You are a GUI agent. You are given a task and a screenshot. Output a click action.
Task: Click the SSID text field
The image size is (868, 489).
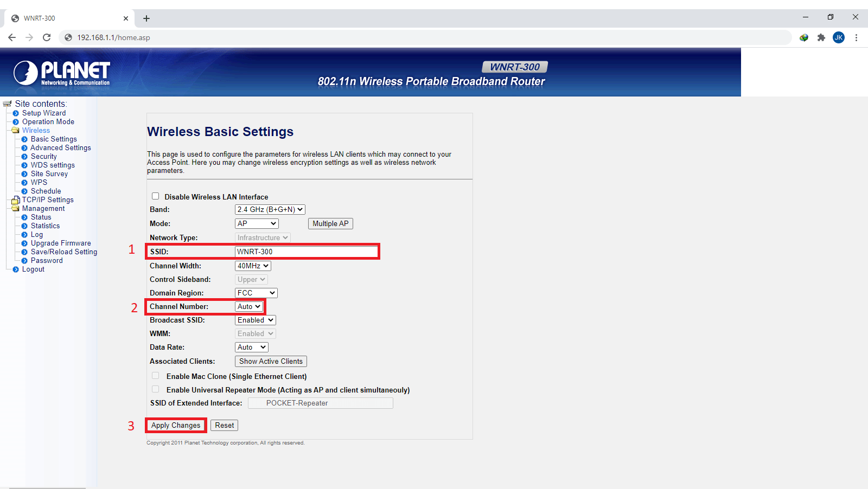(x=307, y=252)
